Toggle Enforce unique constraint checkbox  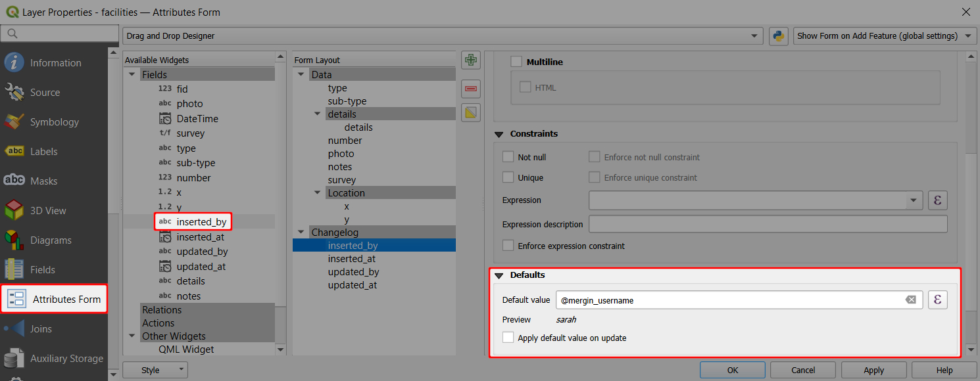(x=595, y=177)
